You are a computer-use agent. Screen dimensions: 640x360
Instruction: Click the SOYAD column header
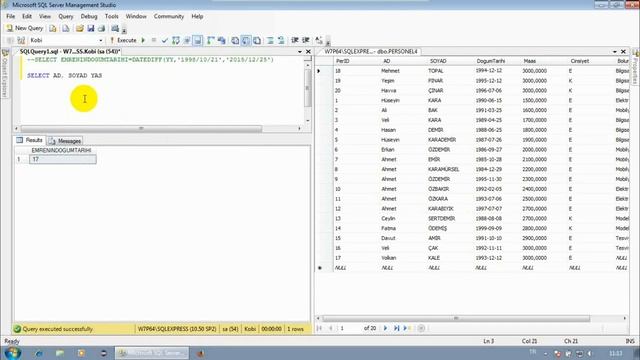pyautogui.click(x=450, y=61)
